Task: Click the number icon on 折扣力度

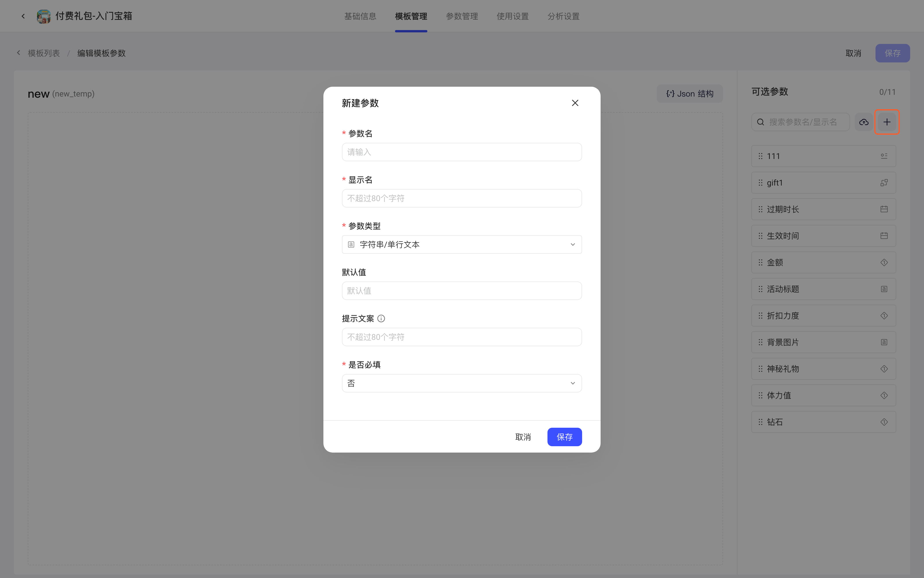Action: point(884,315)
